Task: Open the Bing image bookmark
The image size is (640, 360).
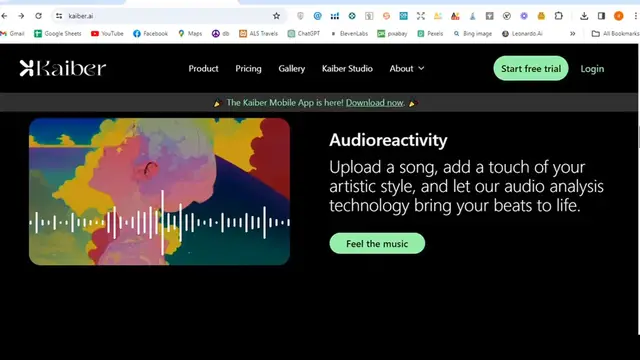Action: (x=473, y=33)
